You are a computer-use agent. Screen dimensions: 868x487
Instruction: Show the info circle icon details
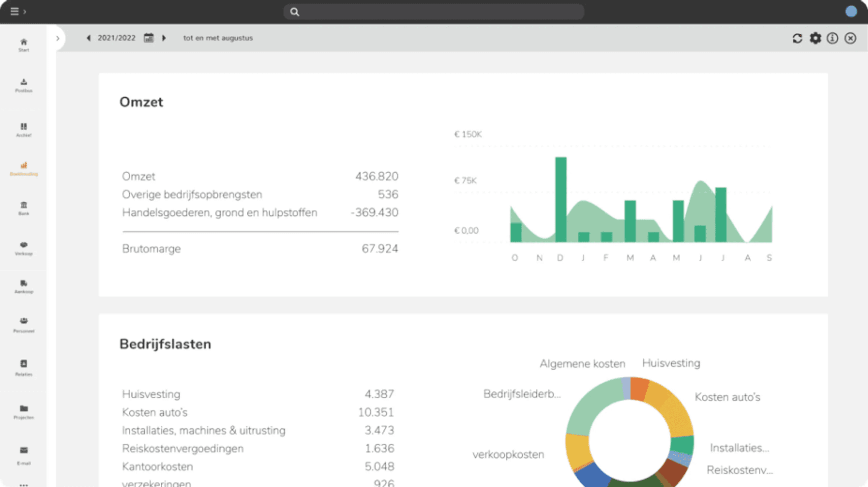click(x=832, y=38)
